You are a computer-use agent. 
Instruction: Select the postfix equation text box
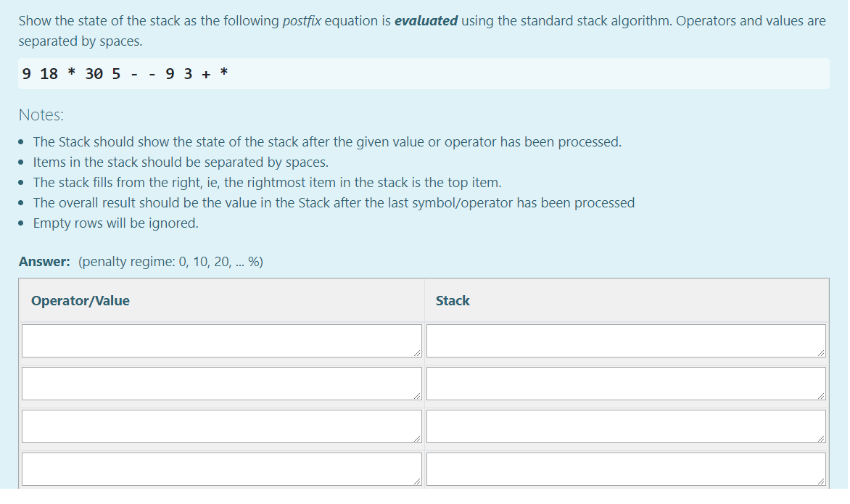(x=424, y=73)
